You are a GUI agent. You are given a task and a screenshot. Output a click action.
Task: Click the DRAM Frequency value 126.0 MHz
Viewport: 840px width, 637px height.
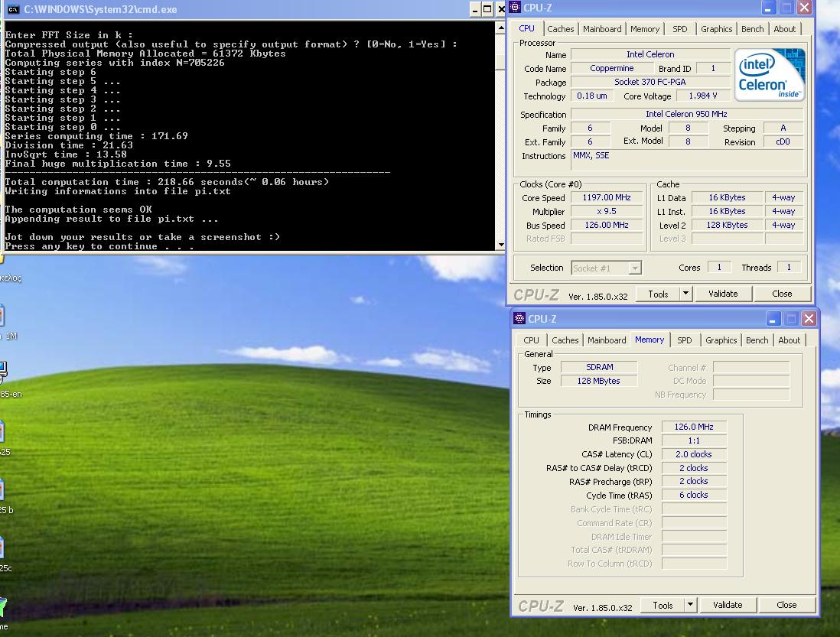pos(694,427)
